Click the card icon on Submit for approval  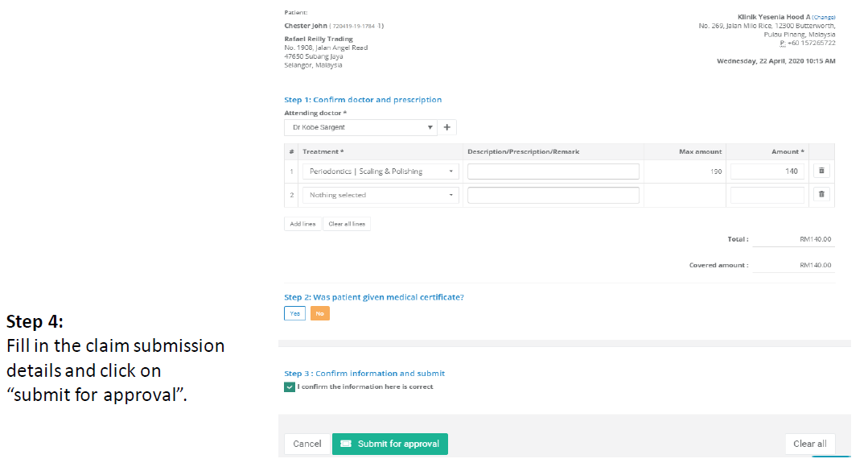pyautogui.click(x=346, y=444)
